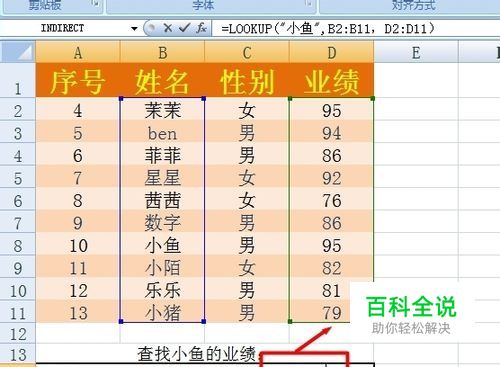Select the cell containing ben
Image resolution: width=500 pixels, height=367 pixels.
tap(162, 132)
